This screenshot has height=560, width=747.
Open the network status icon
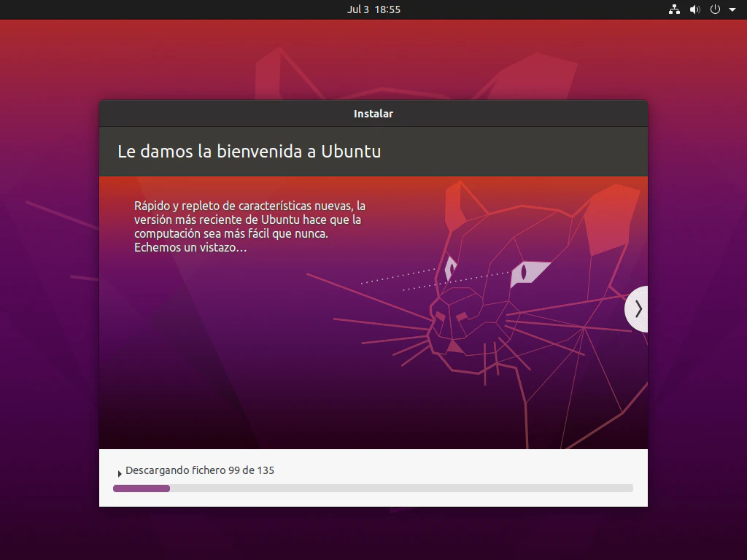click(x=674, y=9)
